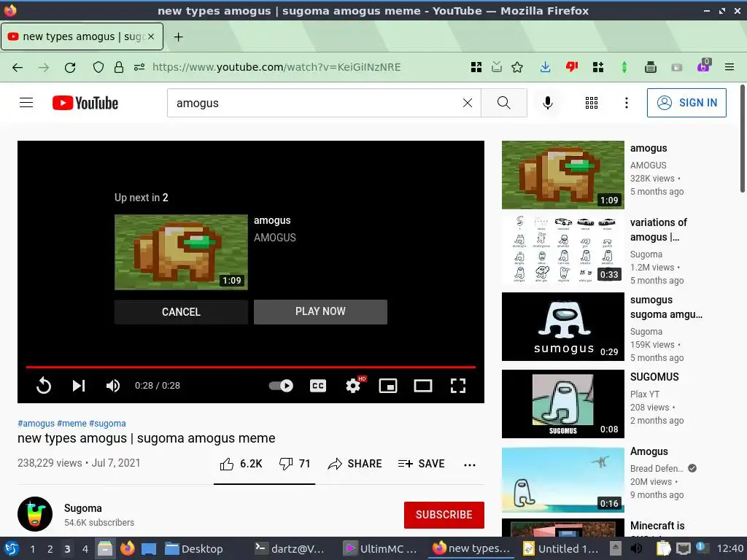Viewport: 747px width, 560px height.
Task: Open the Amogus video by Bread Defen…
Action: 562,480
